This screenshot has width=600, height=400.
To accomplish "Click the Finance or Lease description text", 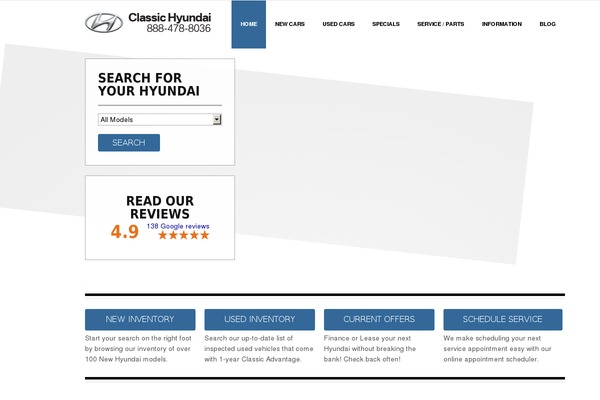I will 370,349.
